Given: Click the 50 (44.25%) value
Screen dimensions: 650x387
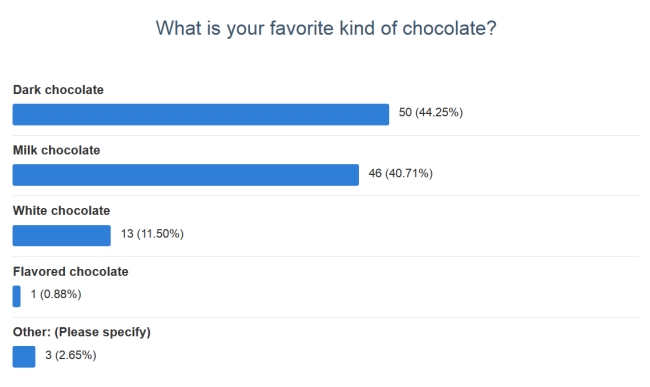Looking at the screenshot, I should (431, 113).
